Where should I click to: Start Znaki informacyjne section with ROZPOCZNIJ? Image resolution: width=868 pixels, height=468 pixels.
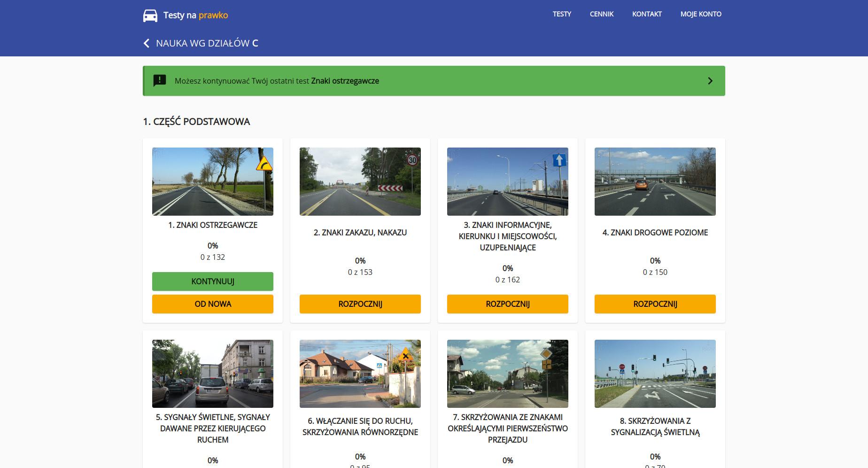[508, 304]
